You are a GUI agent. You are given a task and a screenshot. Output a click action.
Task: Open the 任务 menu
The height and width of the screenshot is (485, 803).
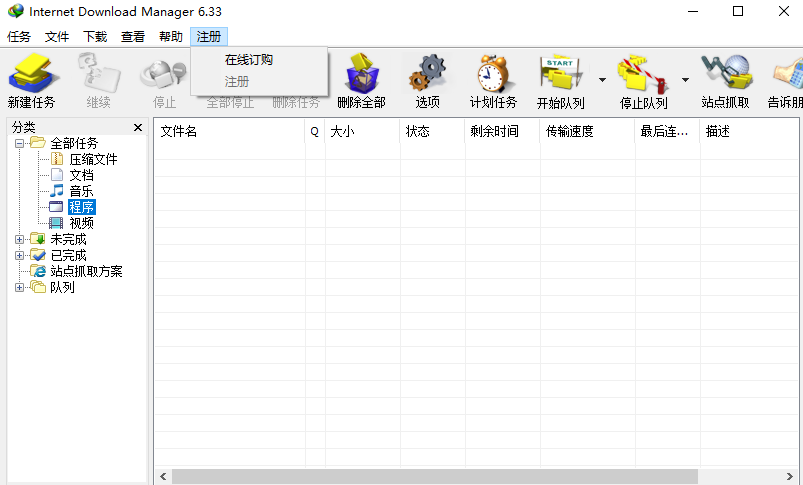pos(19,36)
